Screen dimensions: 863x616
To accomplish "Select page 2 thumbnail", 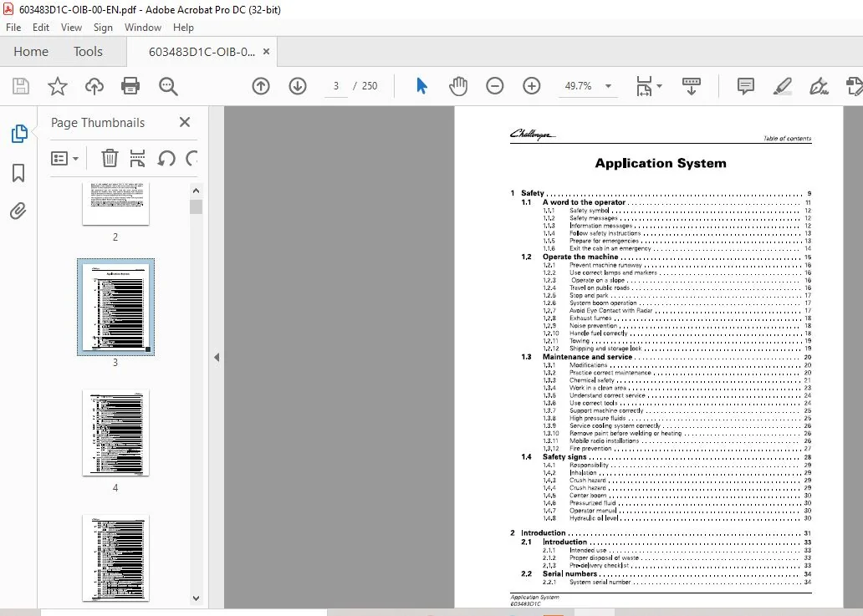I will [x=115, y=204].
